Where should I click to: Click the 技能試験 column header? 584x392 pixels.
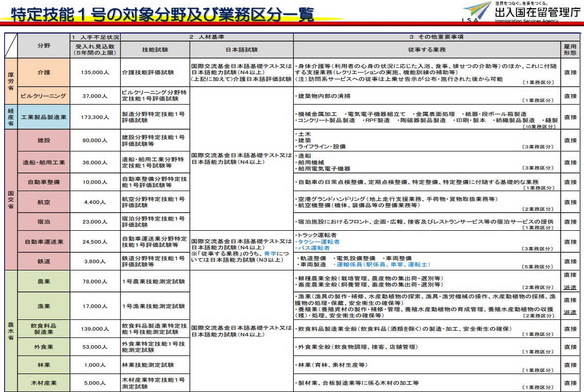[x=155, y=50]
